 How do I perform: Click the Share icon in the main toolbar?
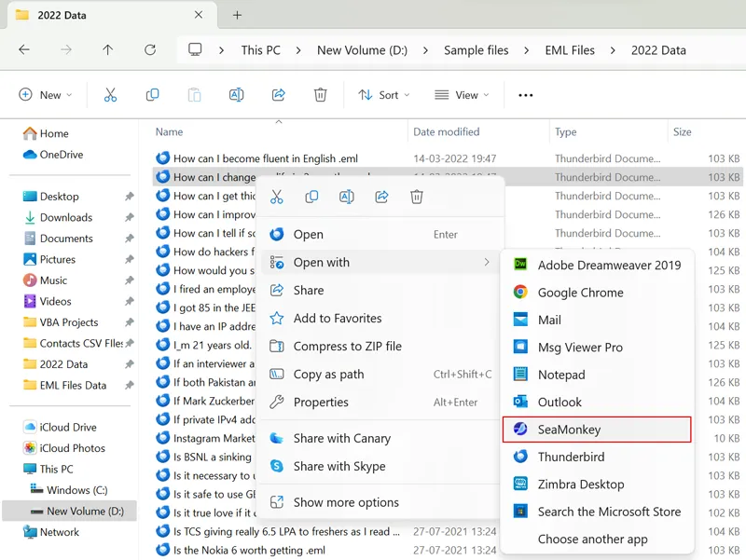click(x=278, y=95)
